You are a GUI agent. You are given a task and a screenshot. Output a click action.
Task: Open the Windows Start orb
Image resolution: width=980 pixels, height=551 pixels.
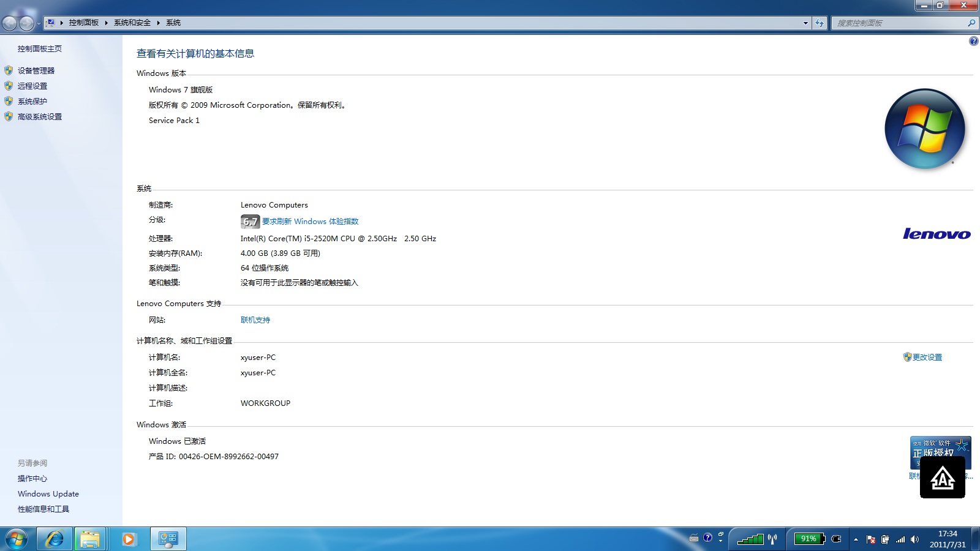[17, 539]
